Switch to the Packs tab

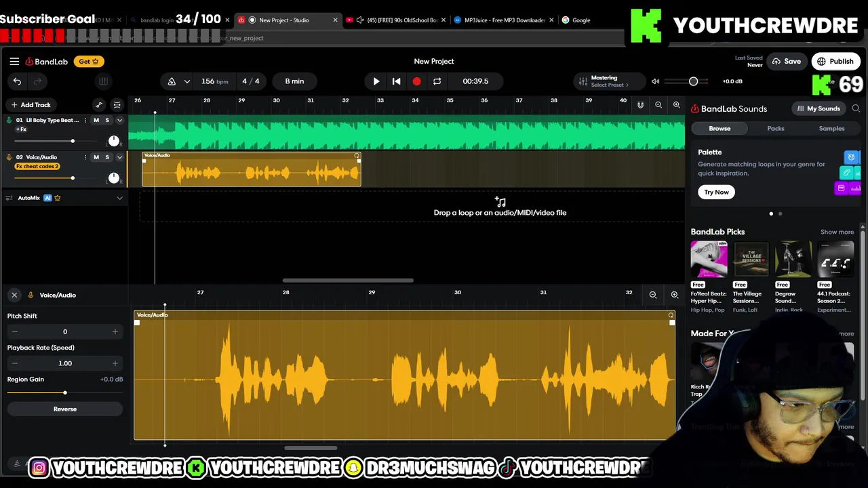[776, 128]
